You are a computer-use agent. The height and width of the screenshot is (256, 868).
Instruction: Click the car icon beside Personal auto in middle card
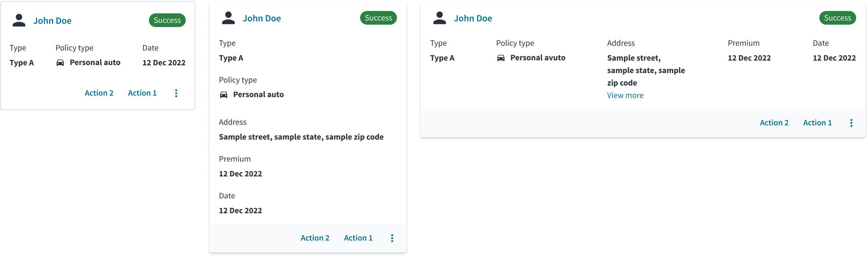pyautogui.click(x=224, y=95)
